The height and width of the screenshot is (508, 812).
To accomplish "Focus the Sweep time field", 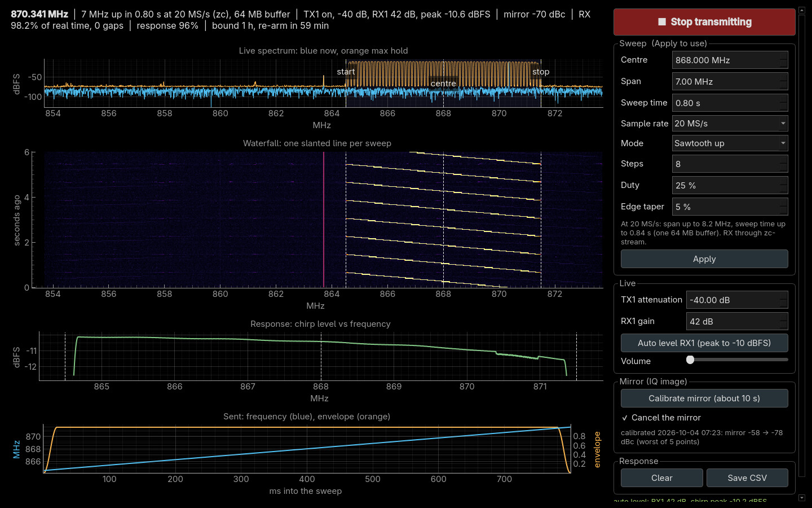I will click(x=730, y=103).
